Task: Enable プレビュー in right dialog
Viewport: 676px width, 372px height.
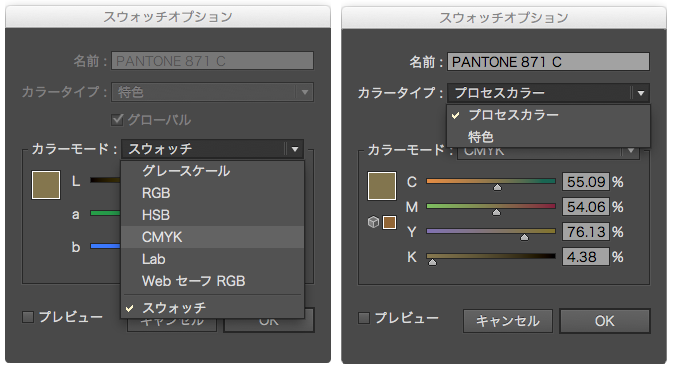Action: click(x=364, y=318)
